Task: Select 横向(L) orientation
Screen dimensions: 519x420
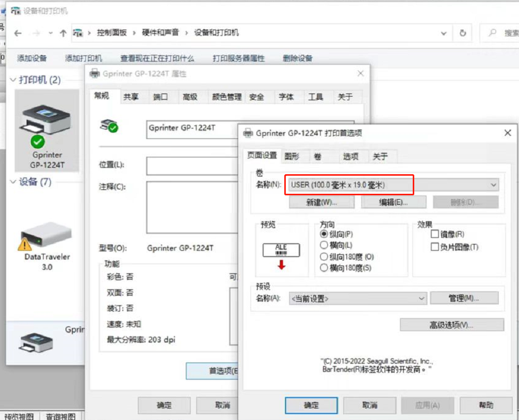Action: click(336, 245)
